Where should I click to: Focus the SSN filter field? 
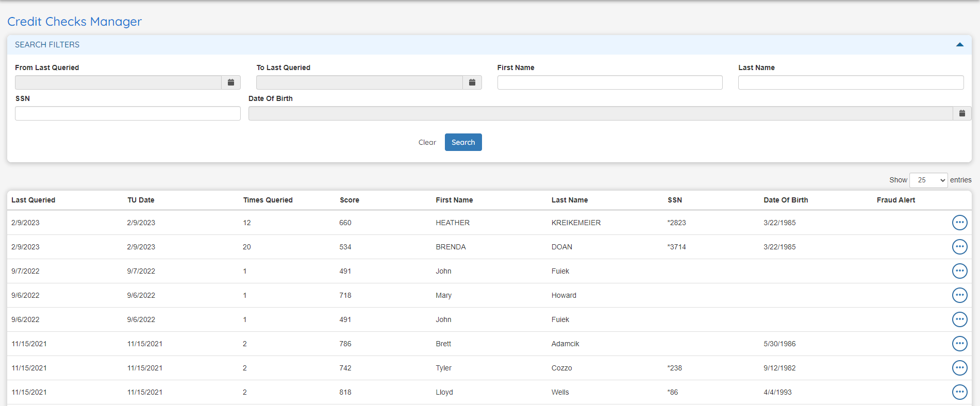pos(128,113)
